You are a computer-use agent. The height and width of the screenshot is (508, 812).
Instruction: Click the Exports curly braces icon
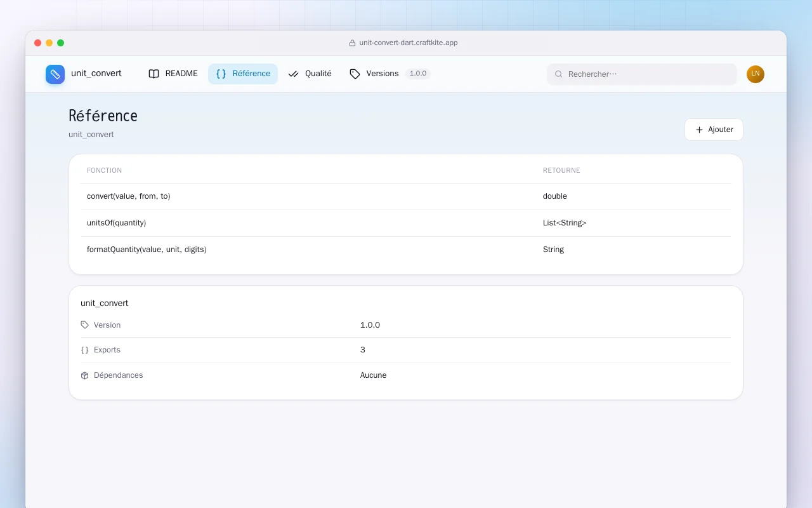tap(85, 350)
